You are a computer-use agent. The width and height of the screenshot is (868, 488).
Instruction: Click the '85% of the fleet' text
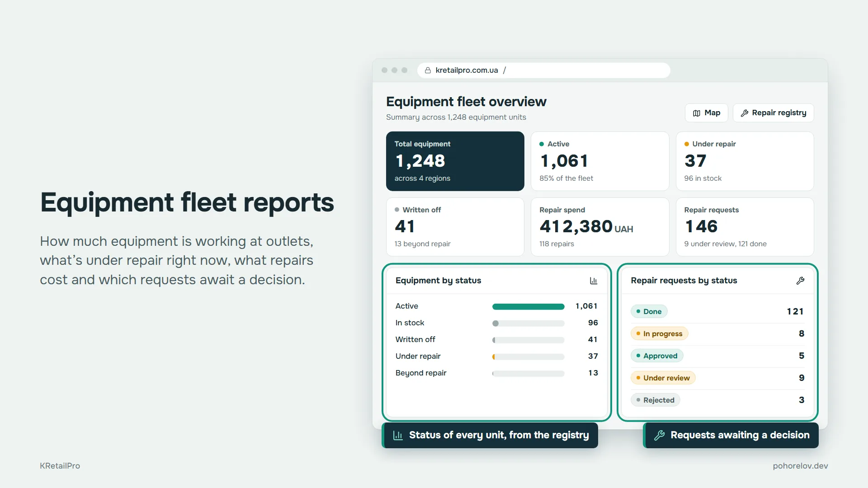tap(566, 178)
